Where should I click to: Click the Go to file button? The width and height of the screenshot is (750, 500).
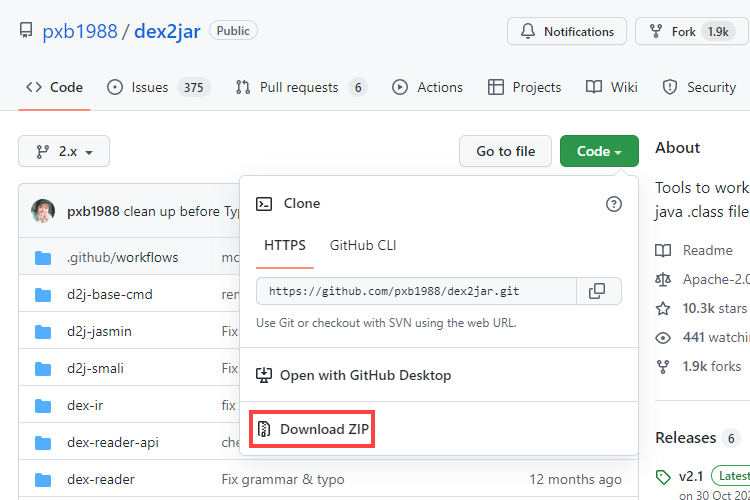506,151
